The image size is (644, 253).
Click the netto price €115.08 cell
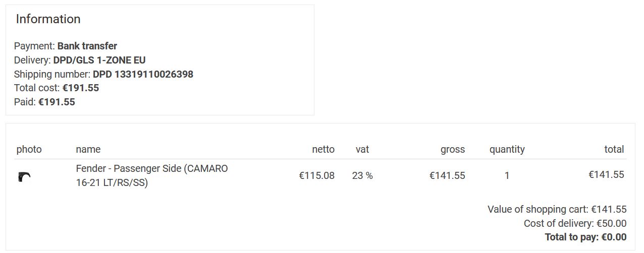point(316,175)
